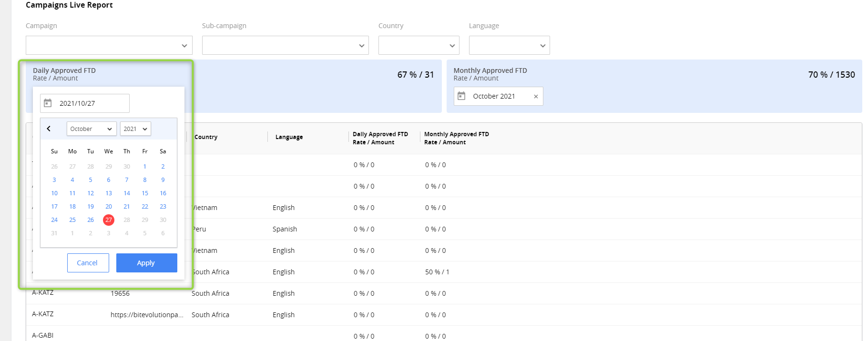
Task: Click the A-GABI campaign row
Action: (42, 335)
